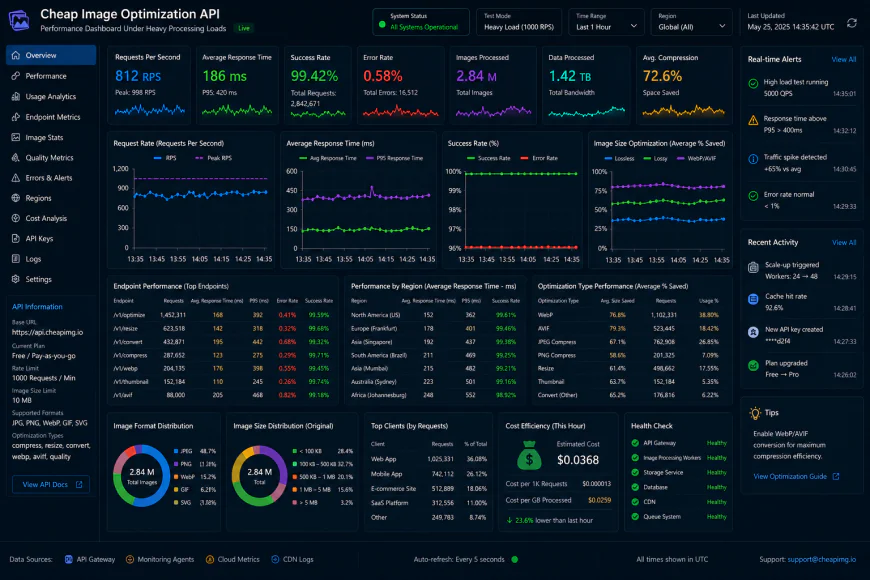The width and height of the screenshot is (870, 580).
Task: Click the Settings gear icon
Action: coord(16,279)
